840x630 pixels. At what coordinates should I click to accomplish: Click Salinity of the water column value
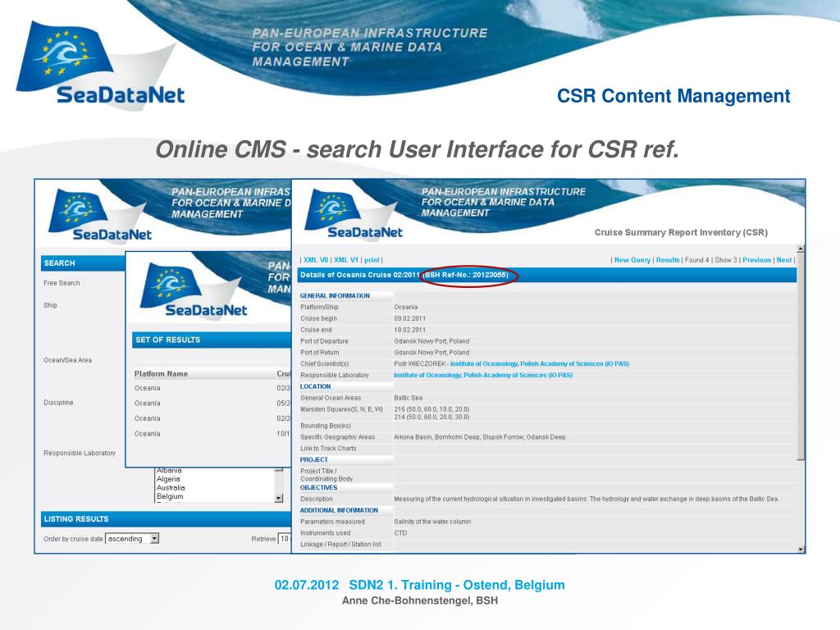(x=432, y=522)
